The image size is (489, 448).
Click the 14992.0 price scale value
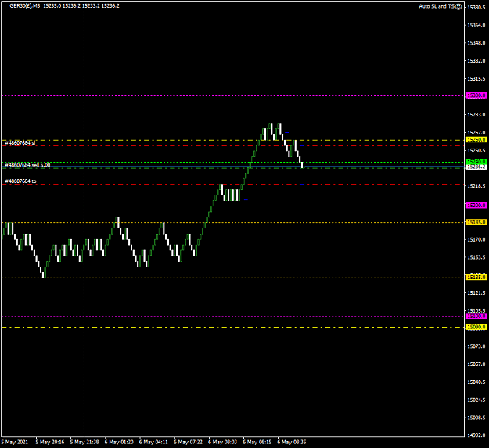click(x=476, y=435)
